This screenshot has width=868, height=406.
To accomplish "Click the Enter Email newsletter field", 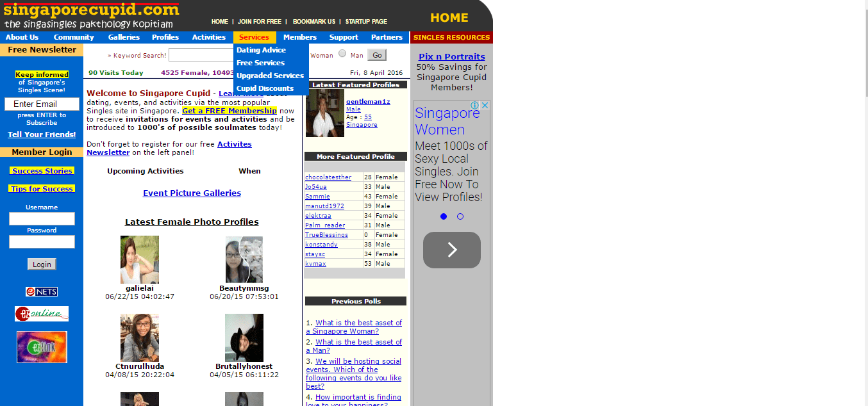I will pyautogui.click(x=42, y=104).
